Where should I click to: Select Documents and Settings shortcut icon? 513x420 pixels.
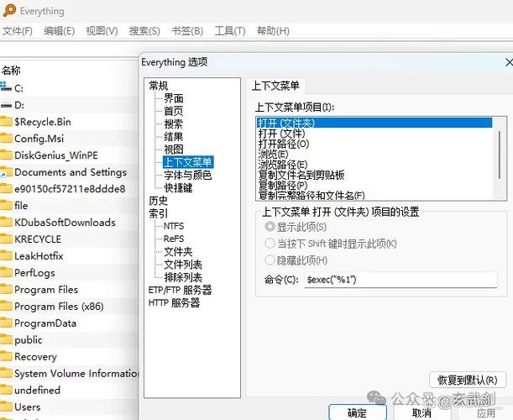(6, 172)
